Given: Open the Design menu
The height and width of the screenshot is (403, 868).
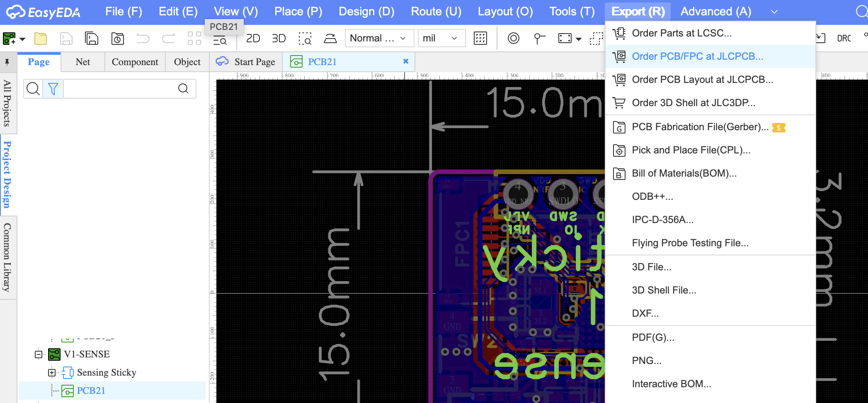Looking at the screenshot, I should click(366, 12).
